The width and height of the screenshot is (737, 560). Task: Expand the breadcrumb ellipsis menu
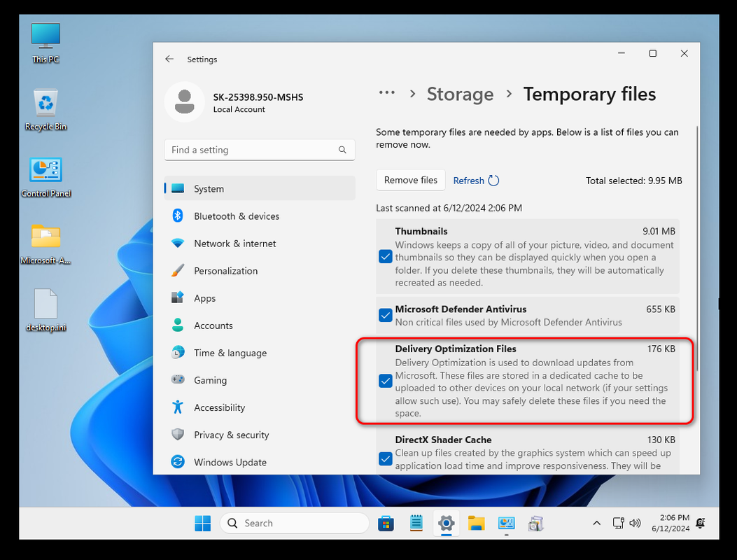387,93
